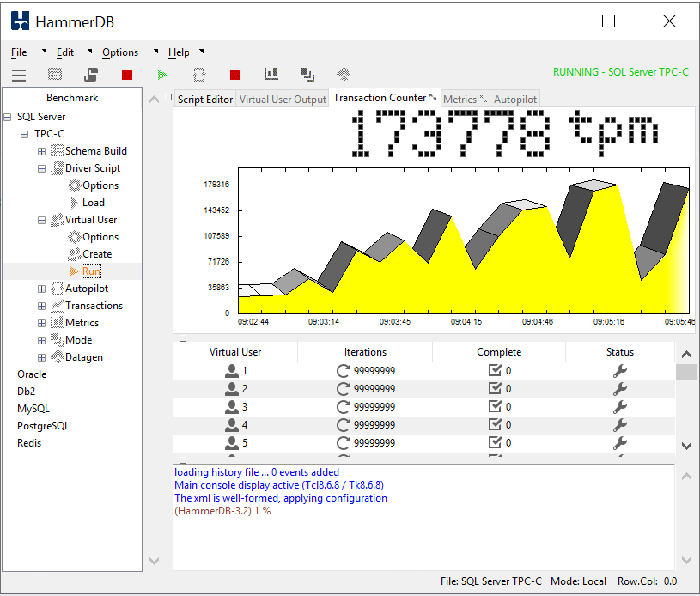Select Db2 in benchmark tree

pyautogui.click(x=26, y=392)
